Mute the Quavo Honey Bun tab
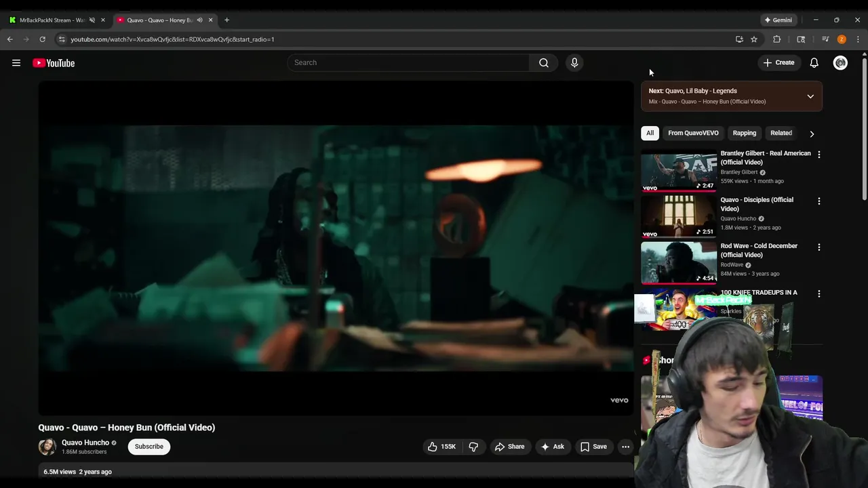Viewport: 868px width, 488px height. (x=199, y=20)
